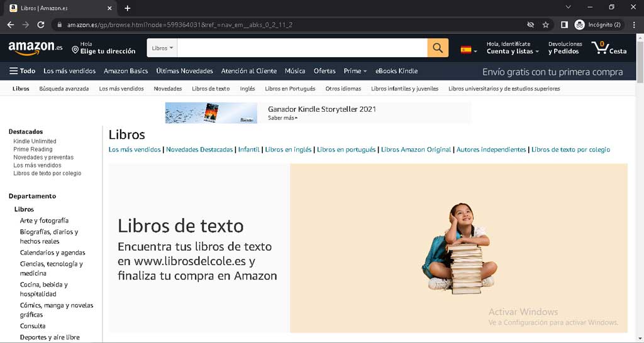Click the Libros de texto banner image
This screenshot has height=343, width=644.
(x=368, y=248)
